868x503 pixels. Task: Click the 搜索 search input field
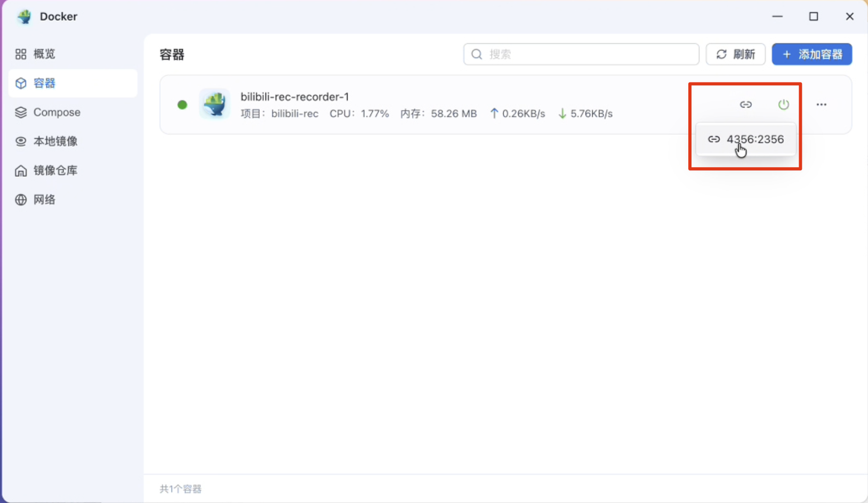pyautogui.click(x=586, y=54)
